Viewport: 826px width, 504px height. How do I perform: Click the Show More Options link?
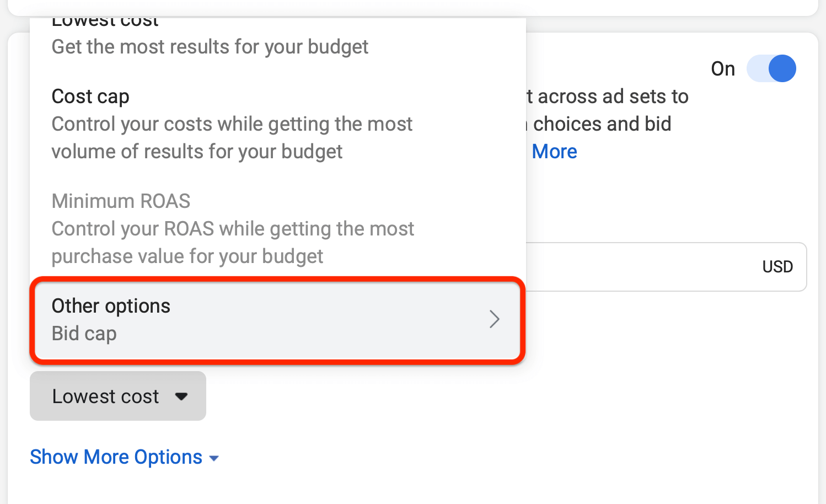point(116,457)
